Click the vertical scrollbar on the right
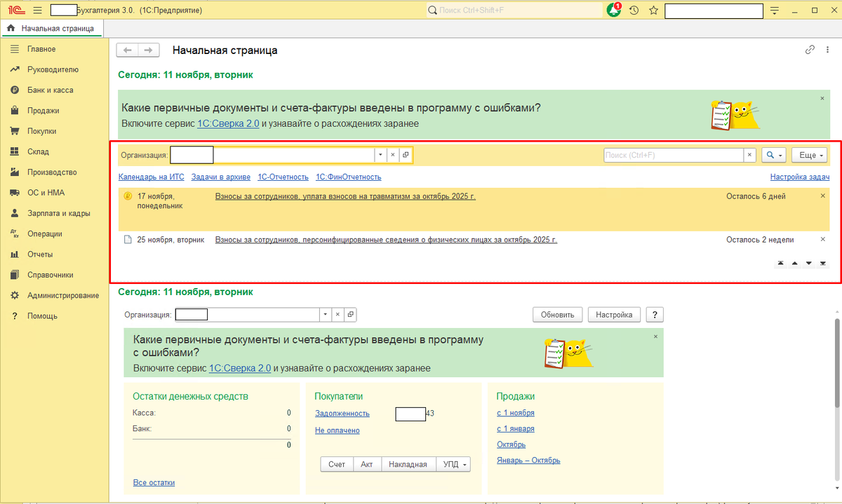Viewport: 842px width, 504px height. (x=837, y=363)
